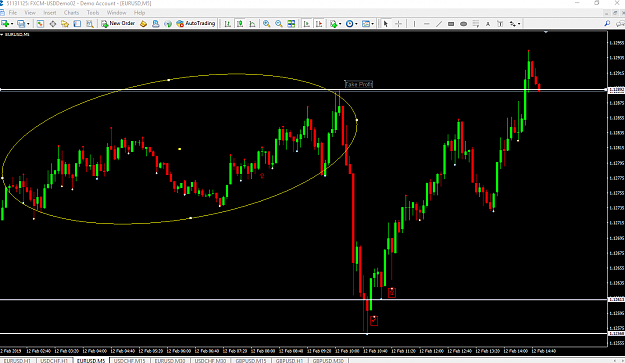Switch to bar chart type

click(x=228, y=24)
